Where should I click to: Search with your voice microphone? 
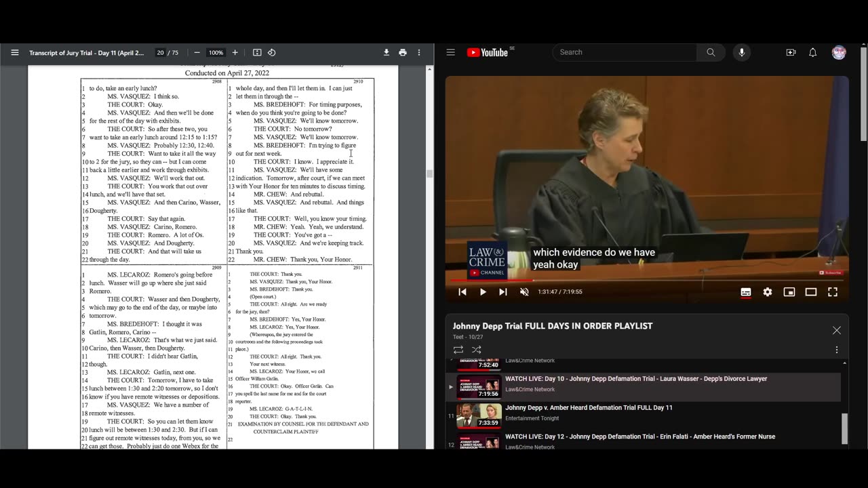click(741, 52)
